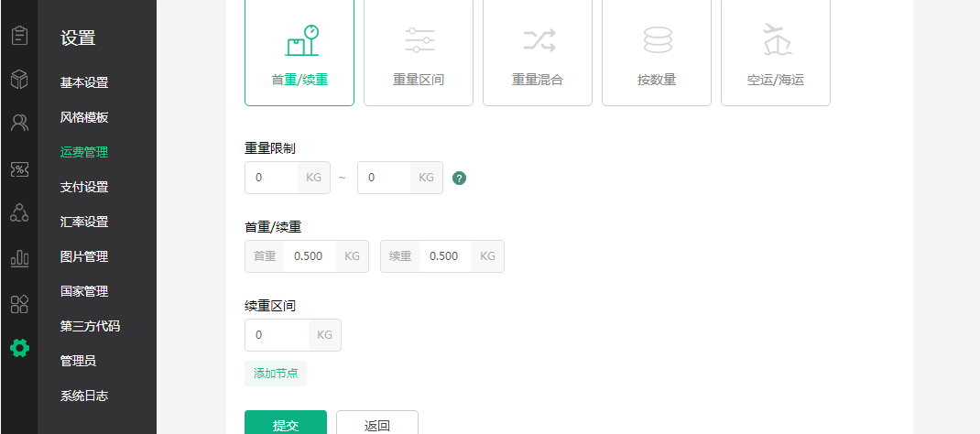Open 运费管理 menu item

pos(84,152)
